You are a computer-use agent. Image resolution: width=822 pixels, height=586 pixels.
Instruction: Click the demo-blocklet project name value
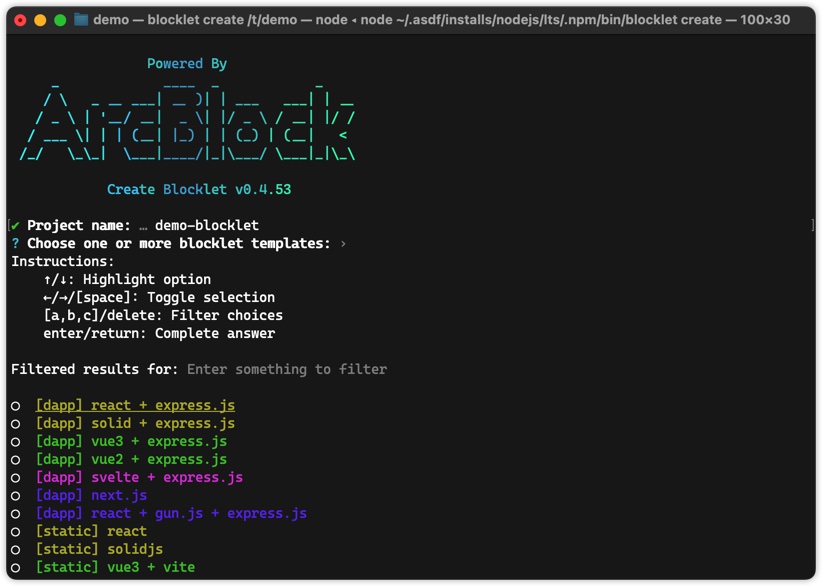tap(207, 225)
